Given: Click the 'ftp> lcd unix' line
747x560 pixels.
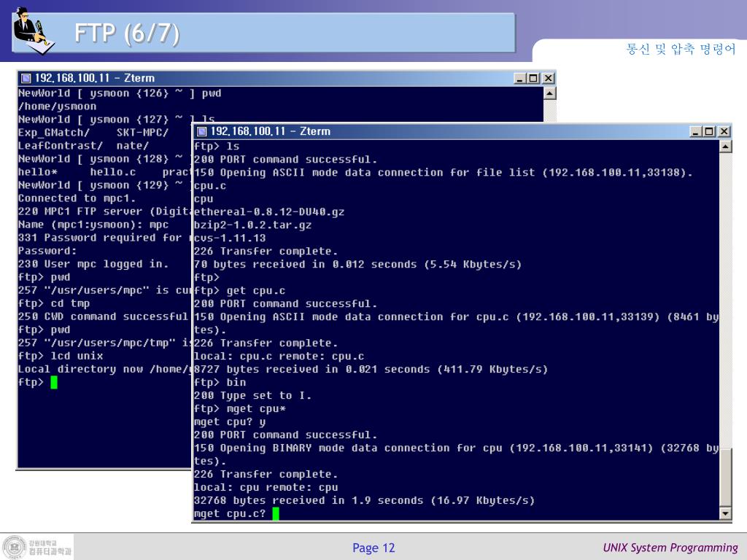Looking at the screenshot, I should [61, 356].
